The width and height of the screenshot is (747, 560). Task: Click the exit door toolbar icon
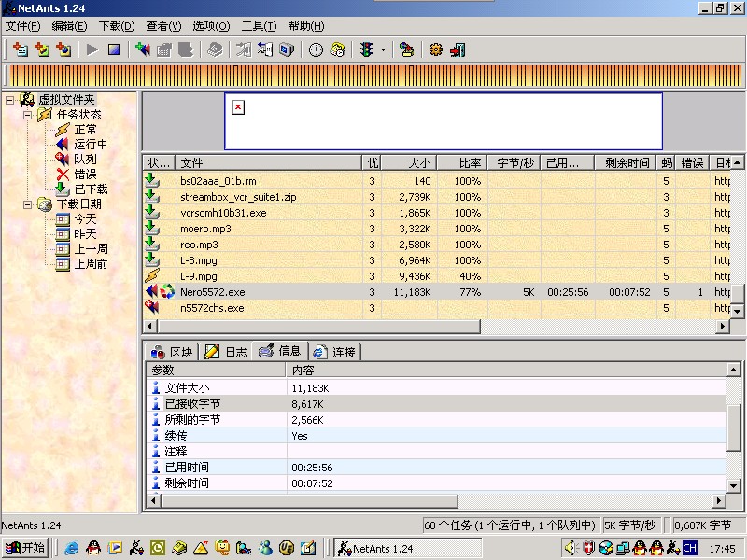click(x=458, y=49)
